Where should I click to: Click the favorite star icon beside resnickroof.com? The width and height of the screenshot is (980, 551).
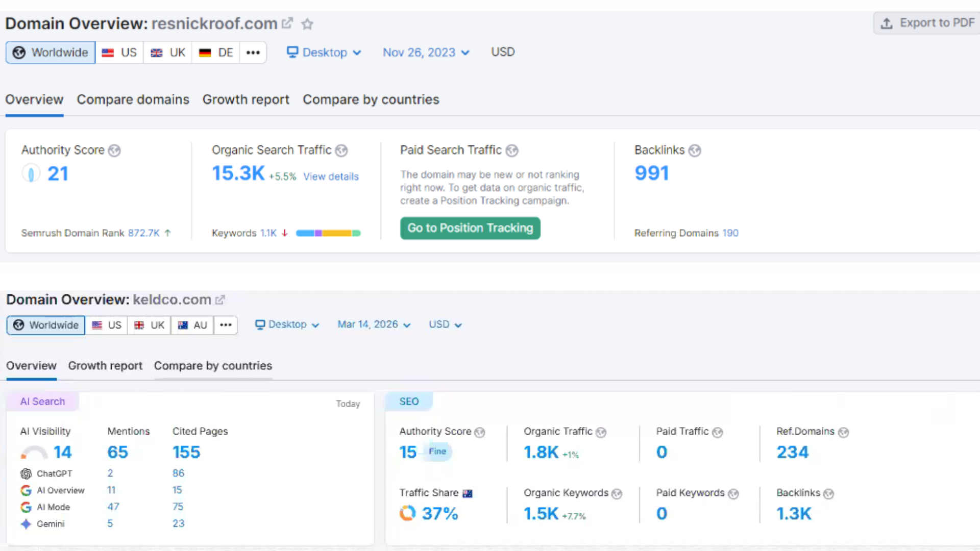click(x=307, y=24)
